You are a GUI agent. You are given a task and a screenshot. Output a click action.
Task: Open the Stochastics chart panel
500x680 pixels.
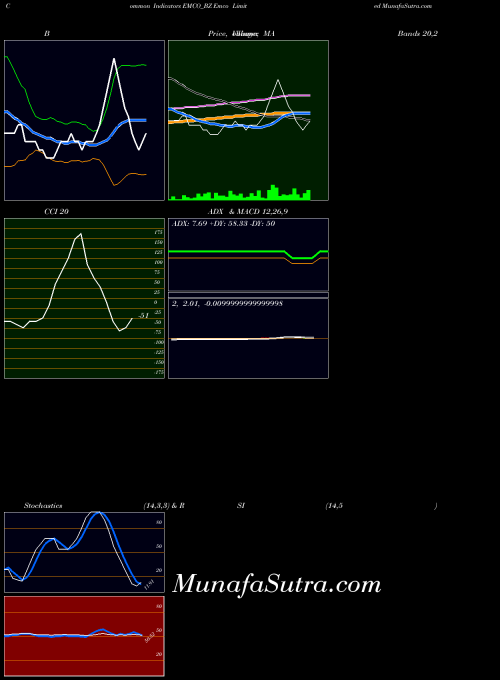[85, 552]
